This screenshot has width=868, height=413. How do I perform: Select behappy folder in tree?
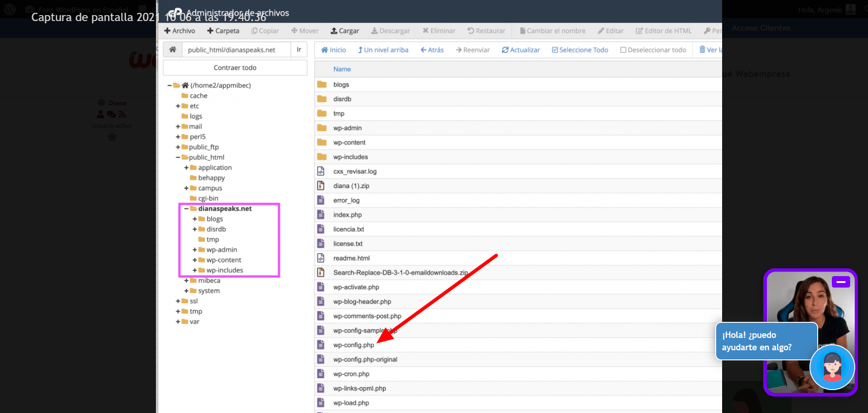(x=211, y=178)
